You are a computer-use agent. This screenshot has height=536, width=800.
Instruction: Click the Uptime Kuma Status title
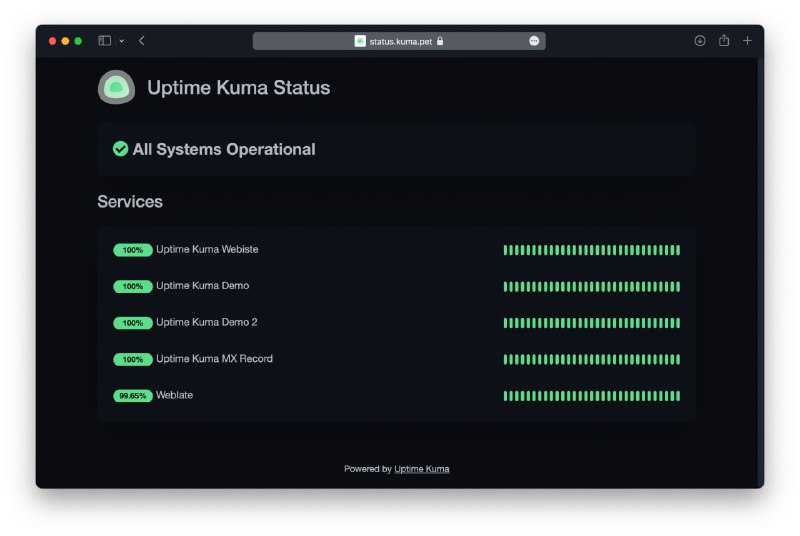click(239, 88)
